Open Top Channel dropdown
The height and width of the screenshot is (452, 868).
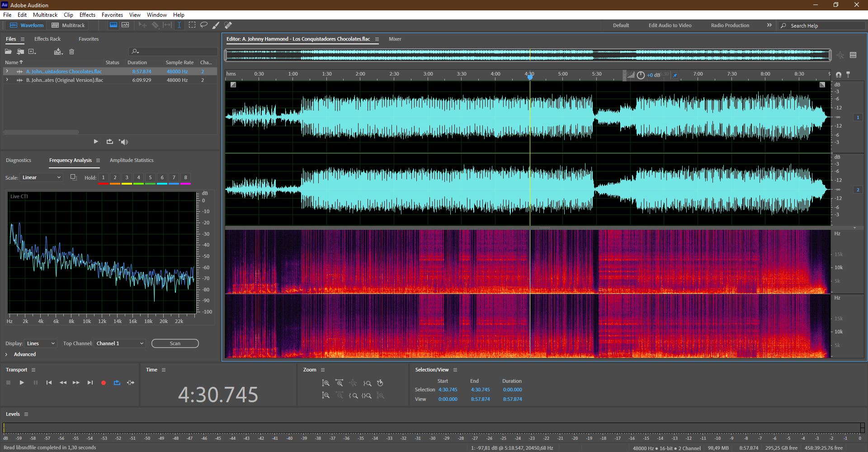coord(120,343)
